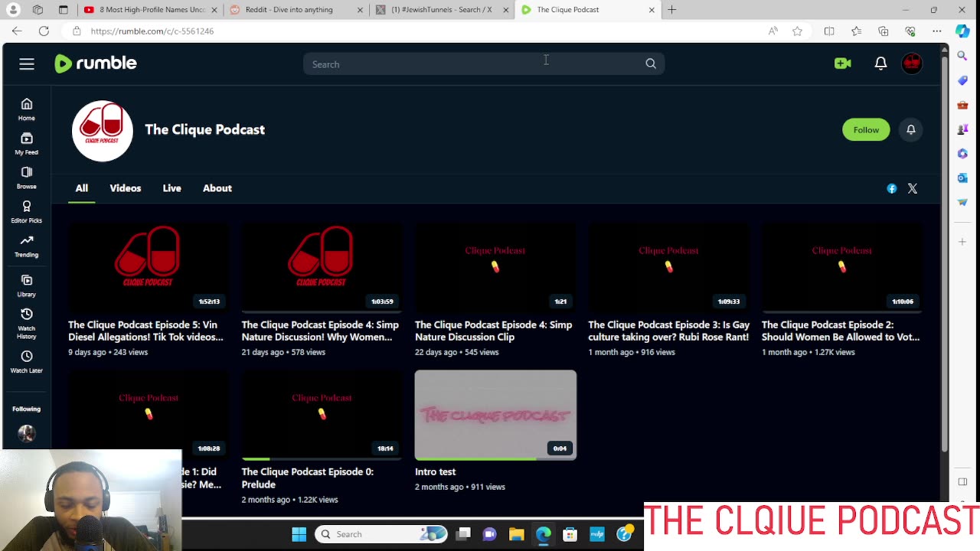The width and height of the screenshot is (980, 551).
Task: Open Episode 4 Simp Nature Discussion Clip link
Action: (493, 331)
